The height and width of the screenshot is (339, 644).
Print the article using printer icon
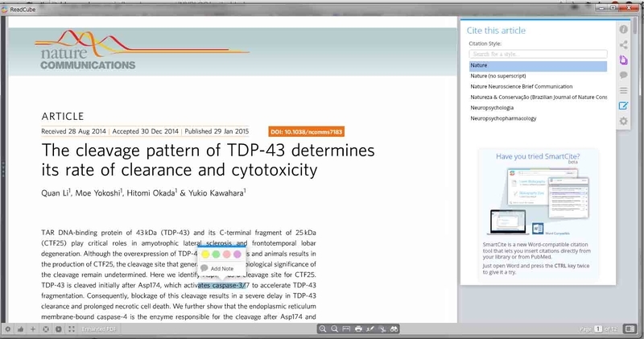coord(358,329)
